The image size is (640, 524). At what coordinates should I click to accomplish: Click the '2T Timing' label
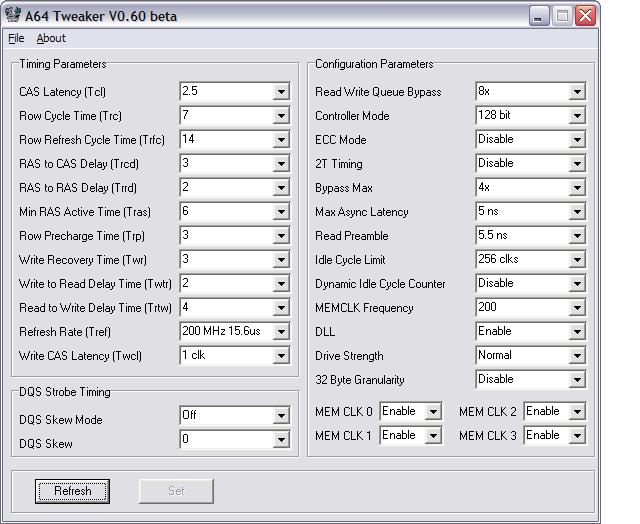tap(339, 164)
